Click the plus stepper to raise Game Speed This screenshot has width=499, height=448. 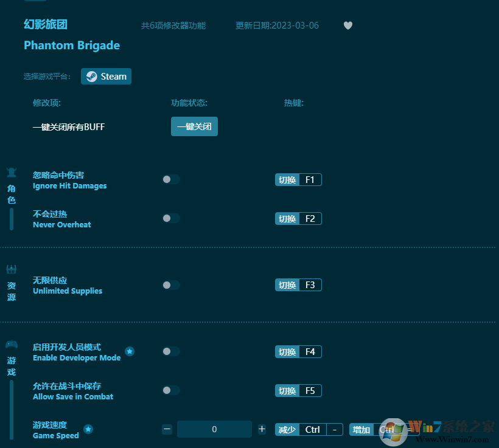coord(262,429)
